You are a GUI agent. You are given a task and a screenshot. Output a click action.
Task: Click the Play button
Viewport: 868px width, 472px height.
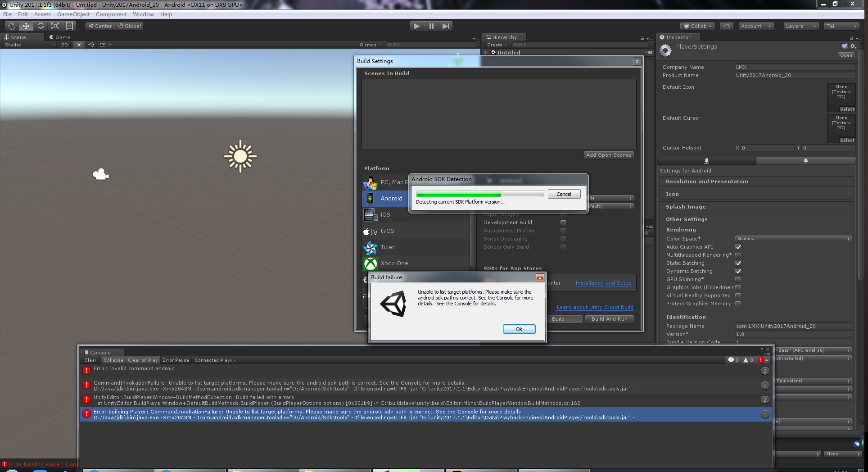(x=417, y=26)
